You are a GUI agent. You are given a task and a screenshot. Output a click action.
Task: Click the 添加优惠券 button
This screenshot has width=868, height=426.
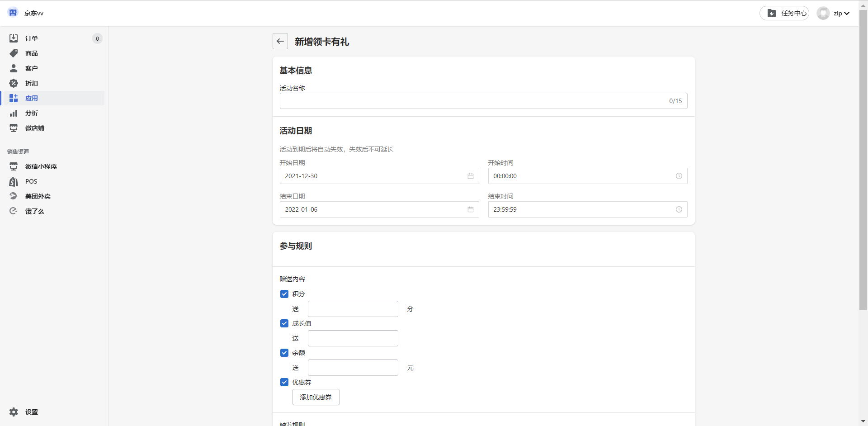click(316, 397)
